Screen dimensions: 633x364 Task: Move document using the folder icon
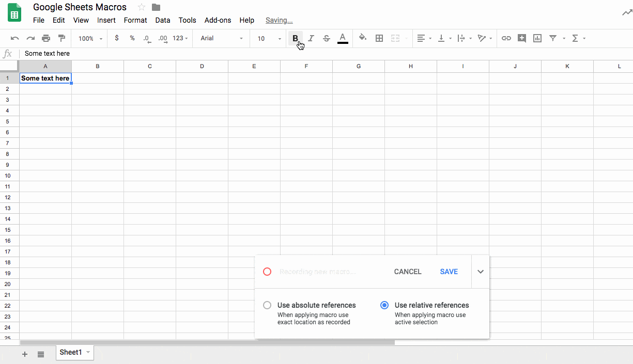click(x=156, y=7)
